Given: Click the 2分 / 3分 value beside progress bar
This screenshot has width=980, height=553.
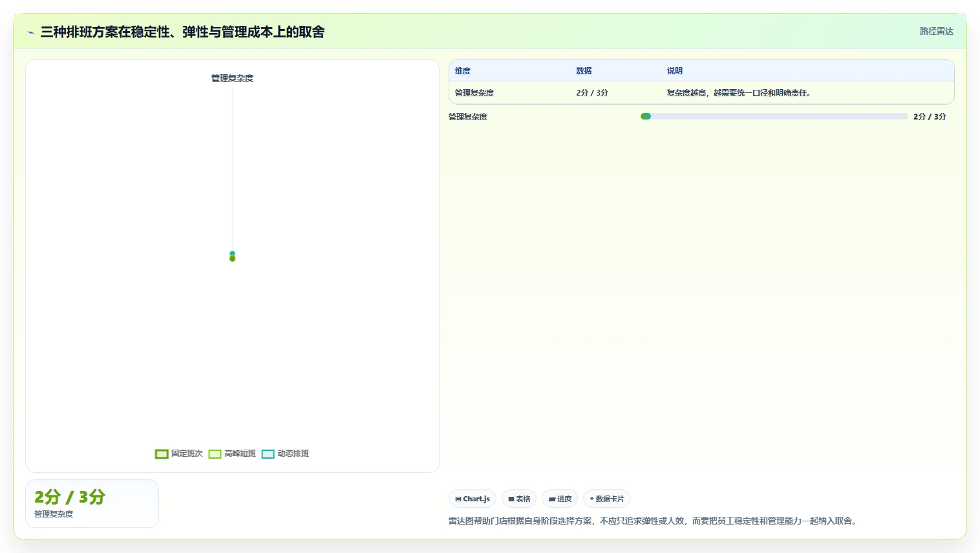Looking at the screenshot, I should pos(930,117).
